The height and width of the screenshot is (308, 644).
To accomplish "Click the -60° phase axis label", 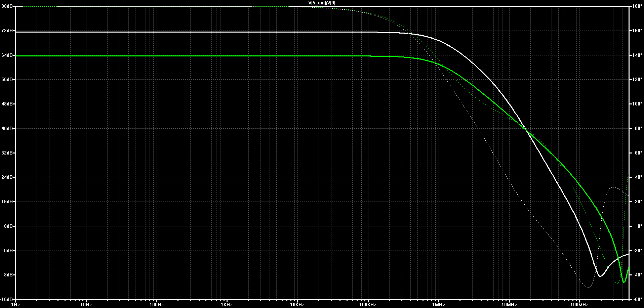I will point(637,299).
